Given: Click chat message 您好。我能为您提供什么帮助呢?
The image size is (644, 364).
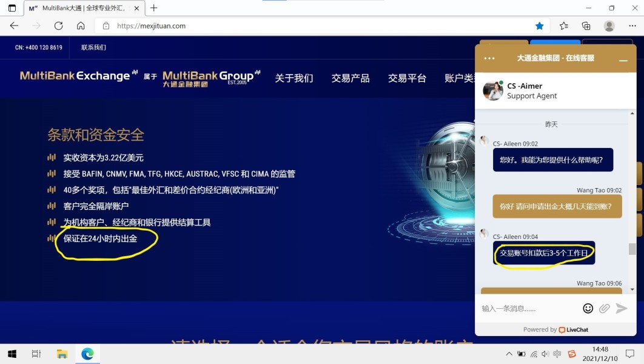Looking at the screenshot, I should click(553, 160).
